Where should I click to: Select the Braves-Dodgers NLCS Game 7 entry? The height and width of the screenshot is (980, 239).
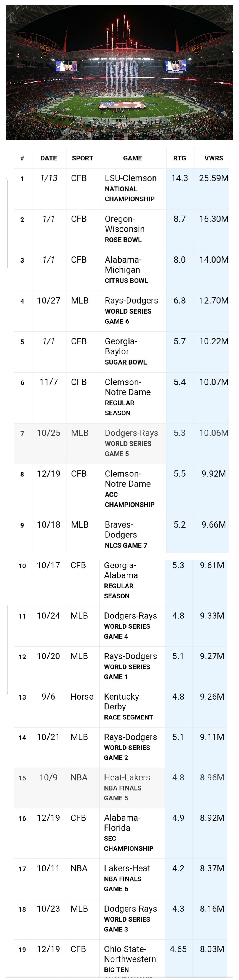126,534
